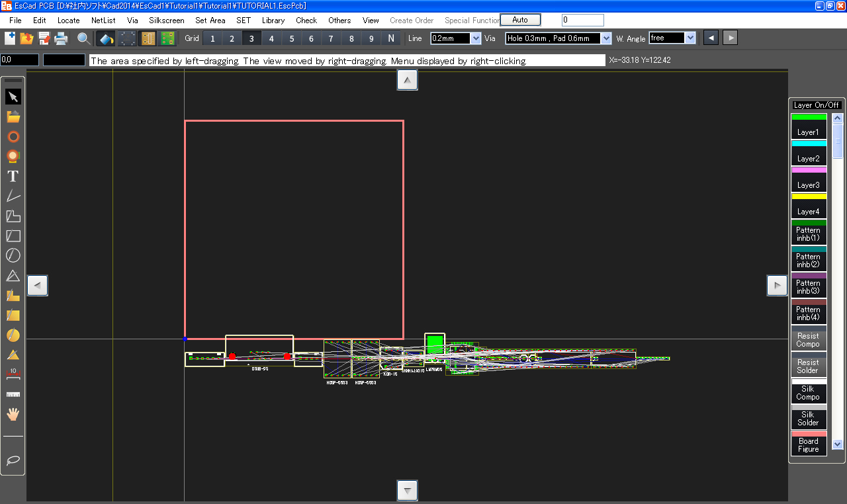Toggle Pattern inhb(3) layer
The width and height of the screenshot is (847, 504).
(x=809, y=284)
